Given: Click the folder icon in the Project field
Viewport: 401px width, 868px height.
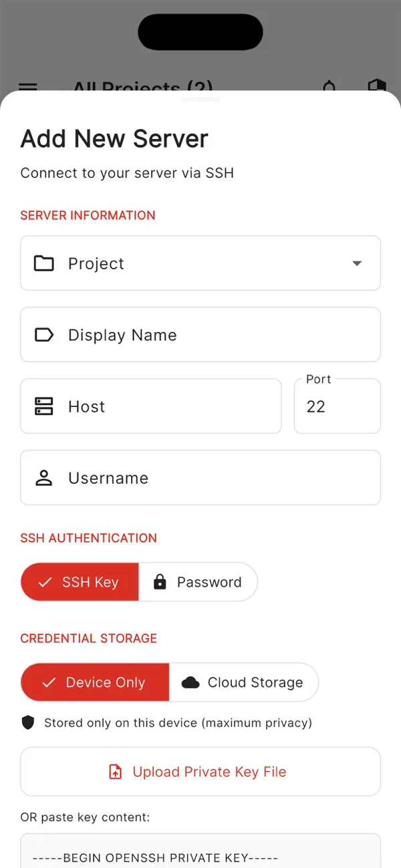Looking at the screenshot, I should pyautogui.click(x=43, y=263).
